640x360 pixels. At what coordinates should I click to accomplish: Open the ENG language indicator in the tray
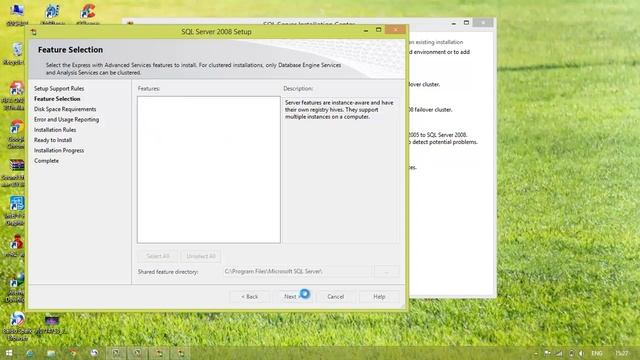597,353
